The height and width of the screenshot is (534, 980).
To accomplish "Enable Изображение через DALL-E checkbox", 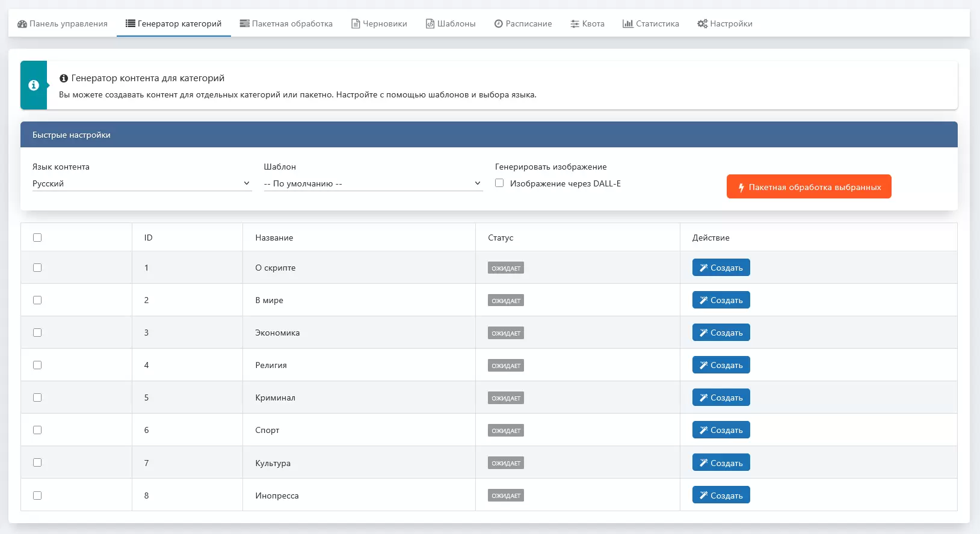I will point(499,183).
